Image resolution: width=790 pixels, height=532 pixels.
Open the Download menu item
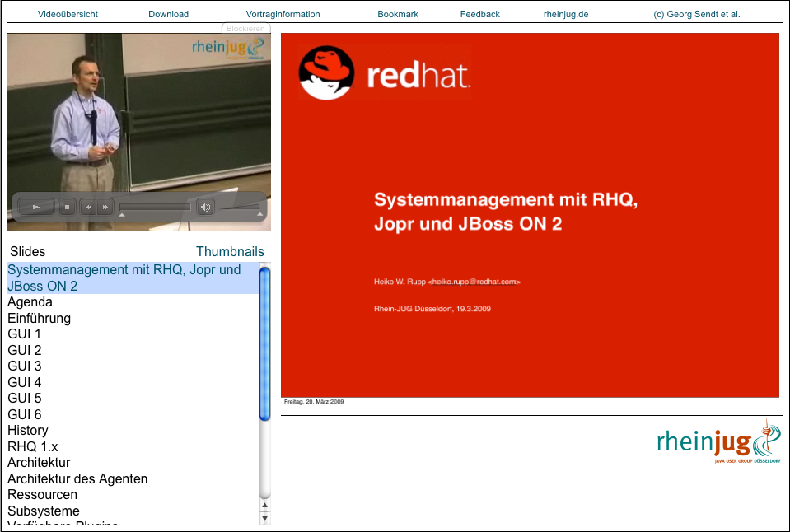tap(168, 14)
